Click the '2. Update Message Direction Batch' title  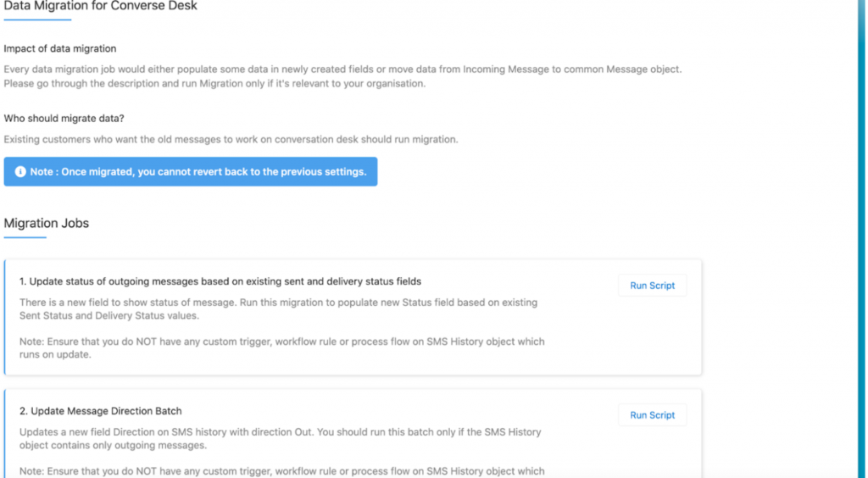tap(101, 411)
